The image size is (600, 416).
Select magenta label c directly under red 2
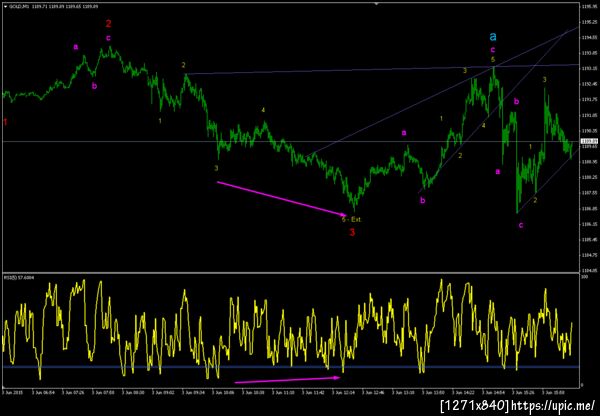(108, 38)
